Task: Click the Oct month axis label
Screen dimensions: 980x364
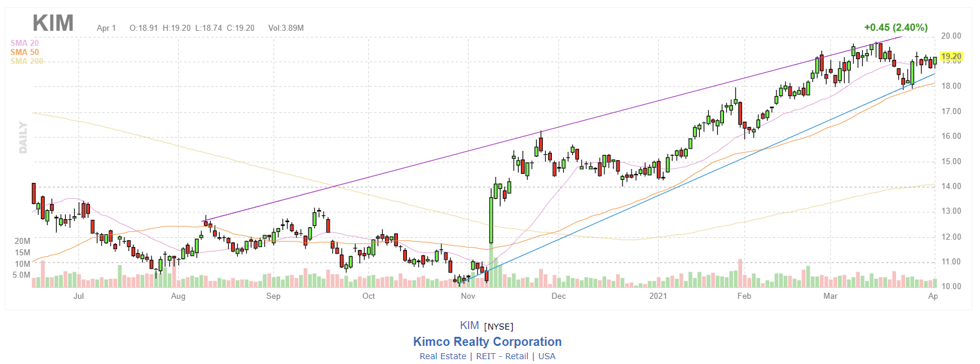Action: pyautogui.click(x=368, y=296)
